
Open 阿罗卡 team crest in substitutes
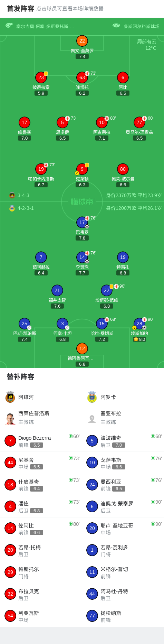[92, 397]
